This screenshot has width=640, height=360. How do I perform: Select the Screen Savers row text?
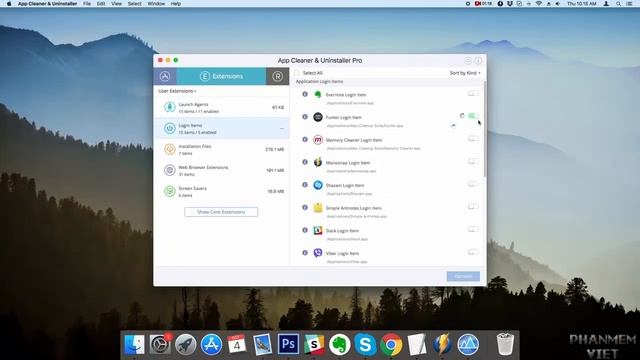192,189
